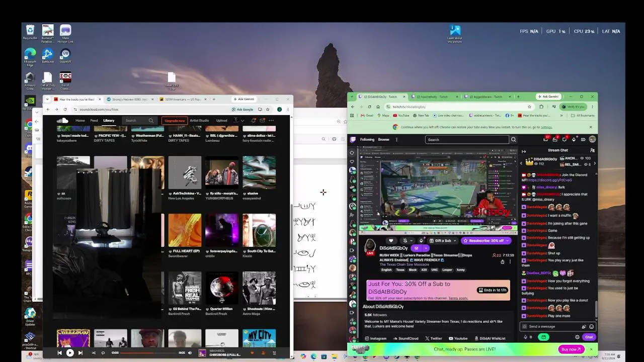Click Upgrade now on SoundCloud

pyautogui.click(x=175, y=121)
